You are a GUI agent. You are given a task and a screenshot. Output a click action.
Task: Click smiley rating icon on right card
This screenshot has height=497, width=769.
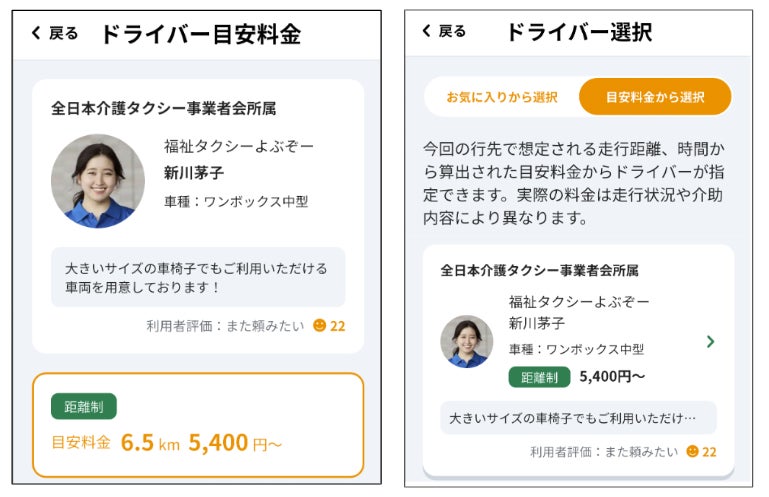click(x=692, y=451)
